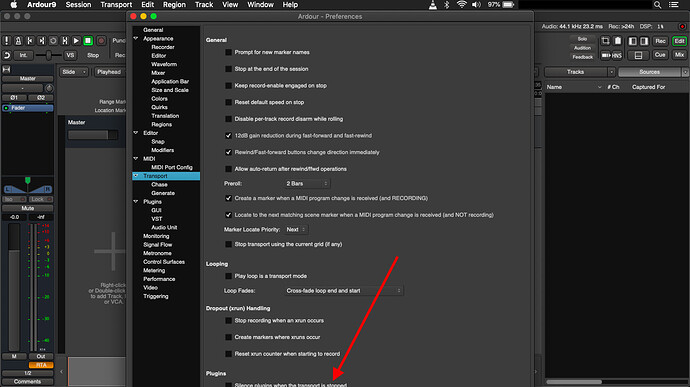Image resolution: width=690 pixels, height=387 pixels.
Task: Click the HNS toolbar icon
Action: click(617, 55)
